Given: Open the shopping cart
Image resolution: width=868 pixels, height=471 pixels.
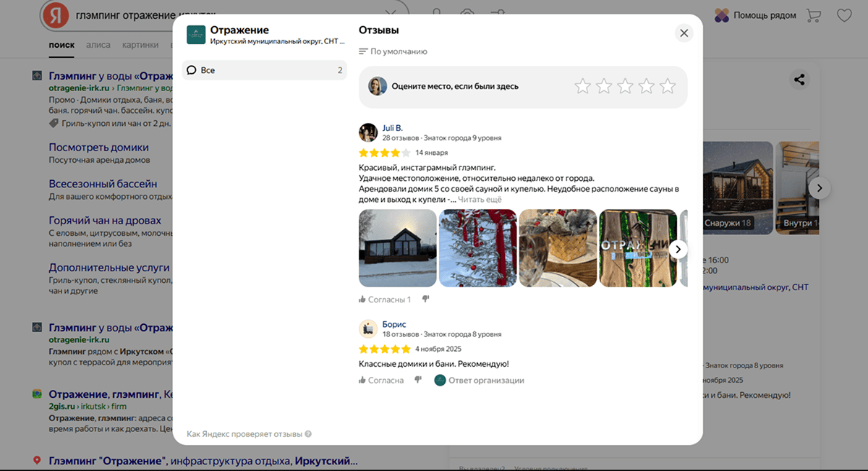Looking at the screenshot, I should click(x=814, y=14).
